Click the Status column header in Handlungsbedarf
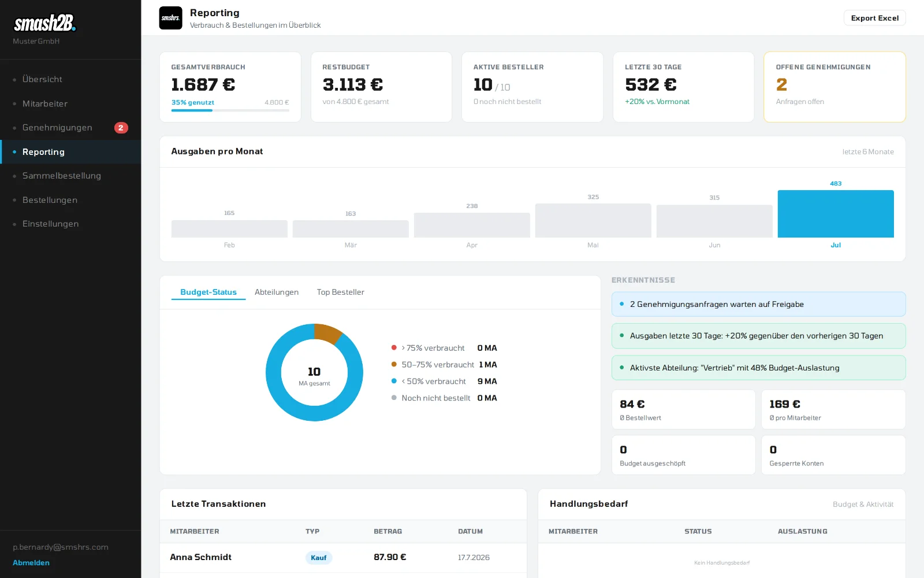The image size is (924, 578). point(698,531)
